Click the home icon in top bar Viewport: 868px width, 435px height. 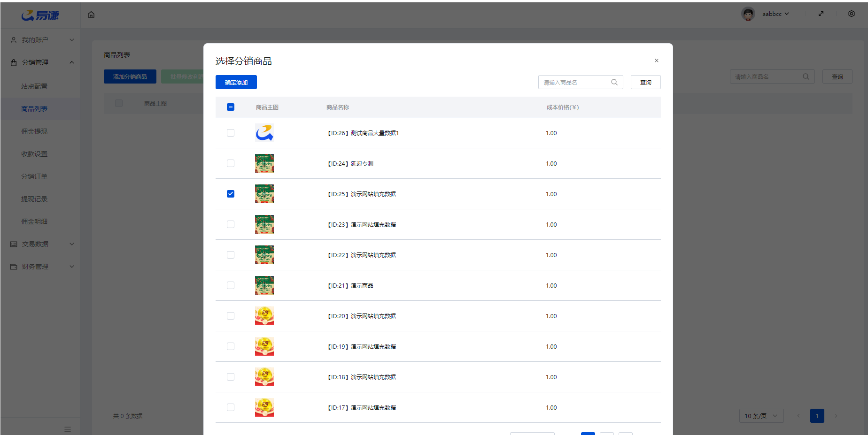tap(91, 15)
